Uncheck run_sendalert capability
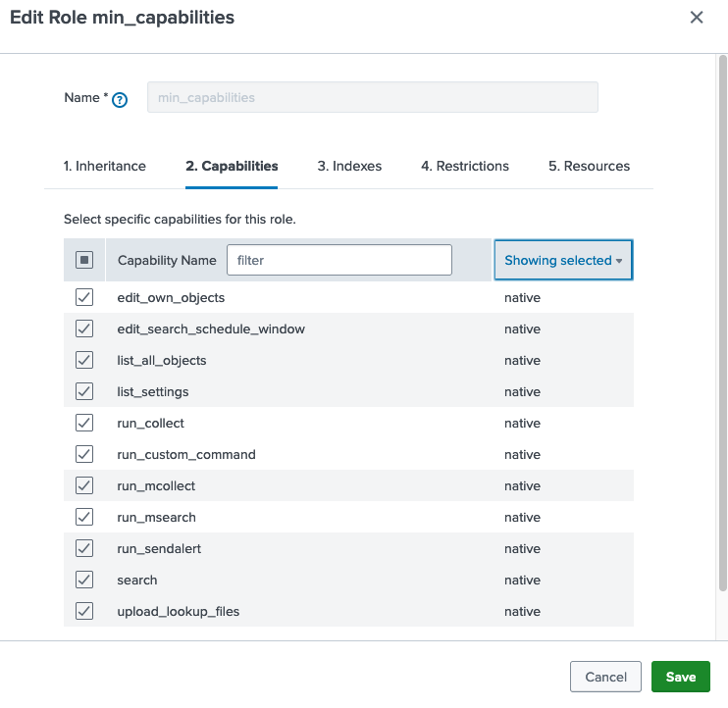 point(84,549)
